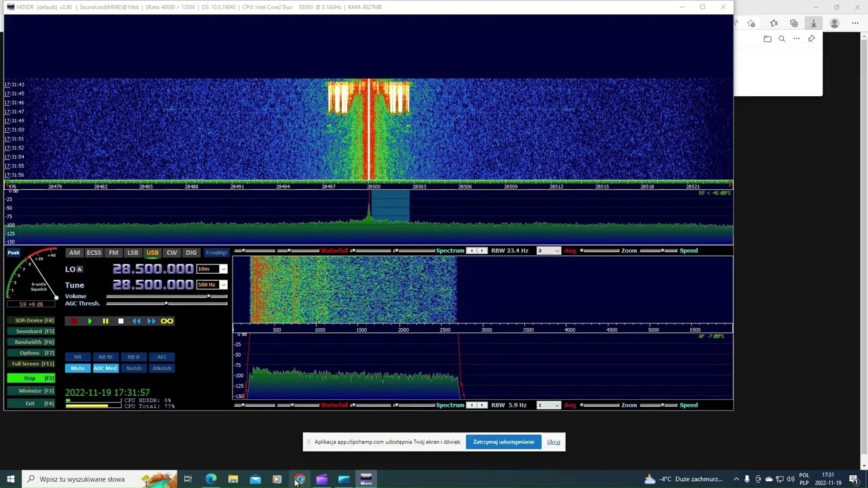The height and width of the screenshot is (488, 868).
Task: Start recording with the red record button
Action: tap(74, 321)
